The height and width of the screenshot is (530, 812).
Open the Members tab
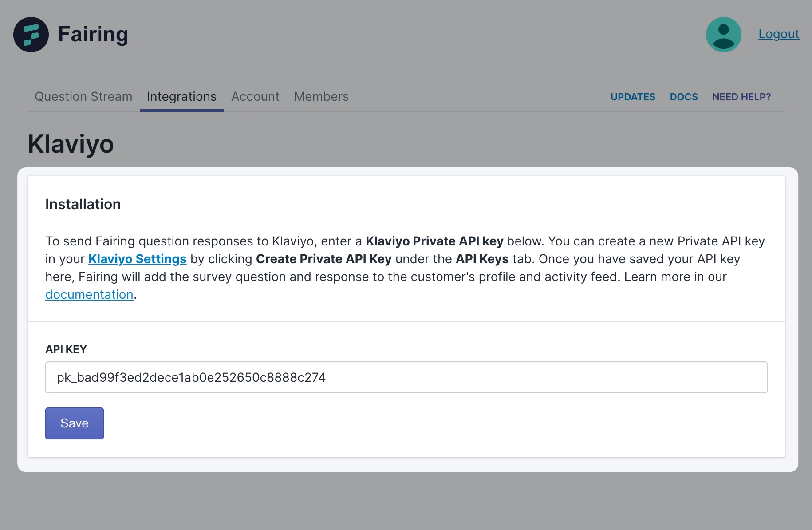pos(321,96)
